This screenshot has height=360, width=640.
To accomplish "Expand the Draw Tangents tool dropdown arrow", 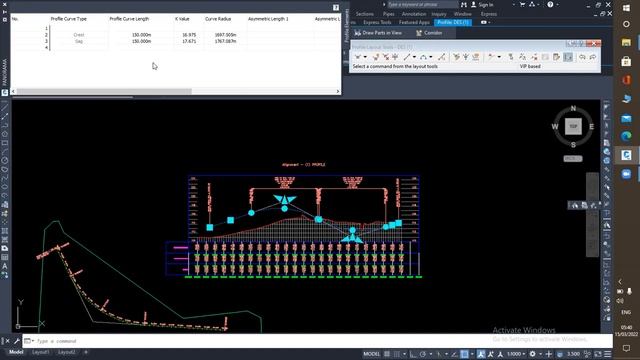I will 365,57.
